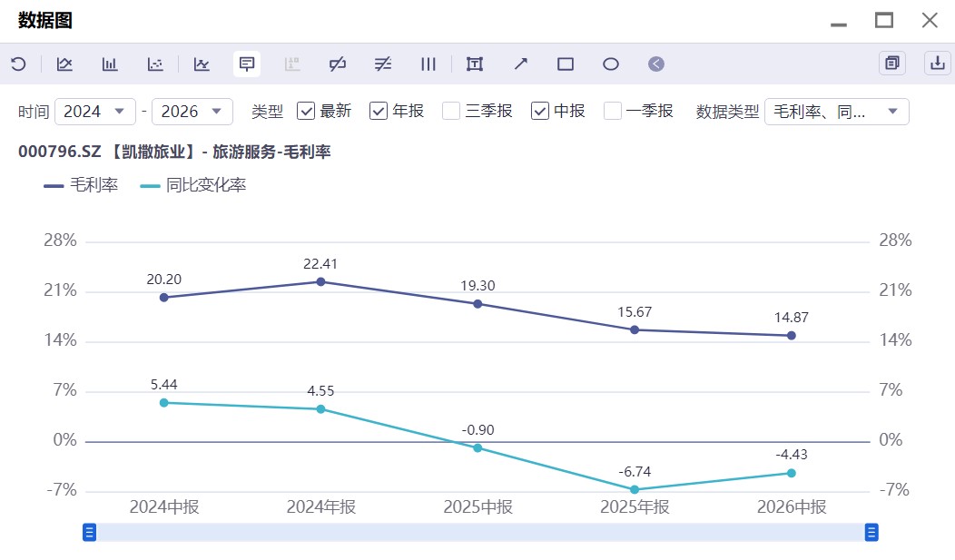Enable the 三季报 checkbox

(450, 111)
